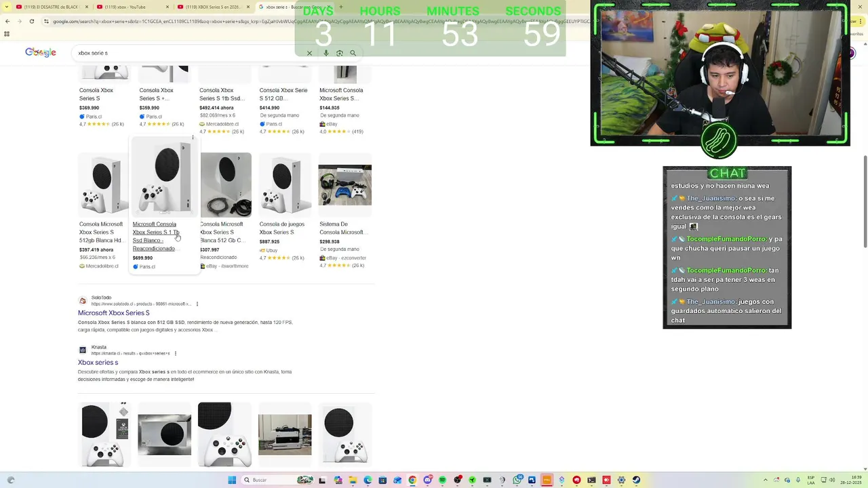Open Knasta result three-dot options

[176, 353]
